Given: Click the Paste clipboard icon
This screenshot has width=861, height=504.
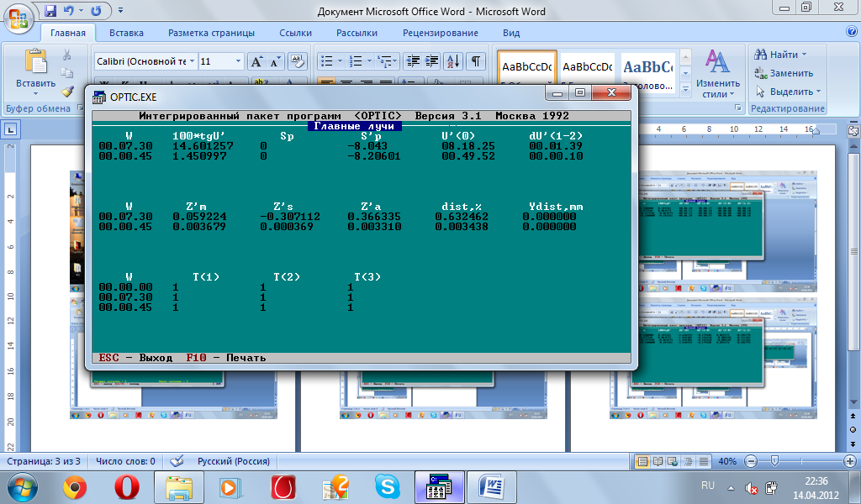Looking at the screenshot, I should (36, 60).
